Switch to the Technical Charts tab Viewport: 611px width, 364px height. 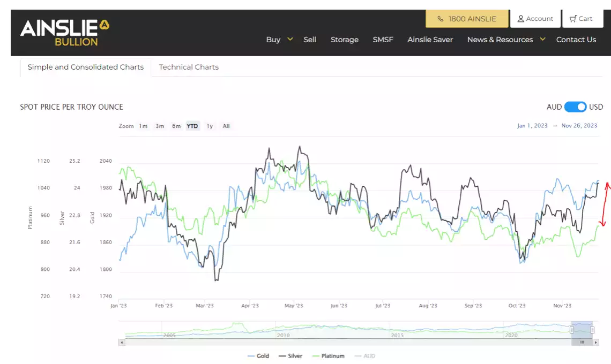pos(189,67)
